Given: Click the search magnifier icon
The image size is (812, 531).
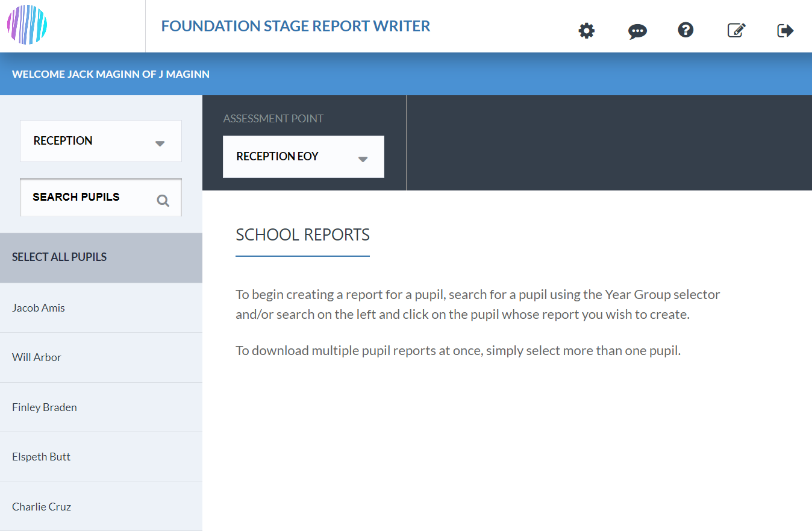Looking at the screenshot, I should (x=163, y=201).
